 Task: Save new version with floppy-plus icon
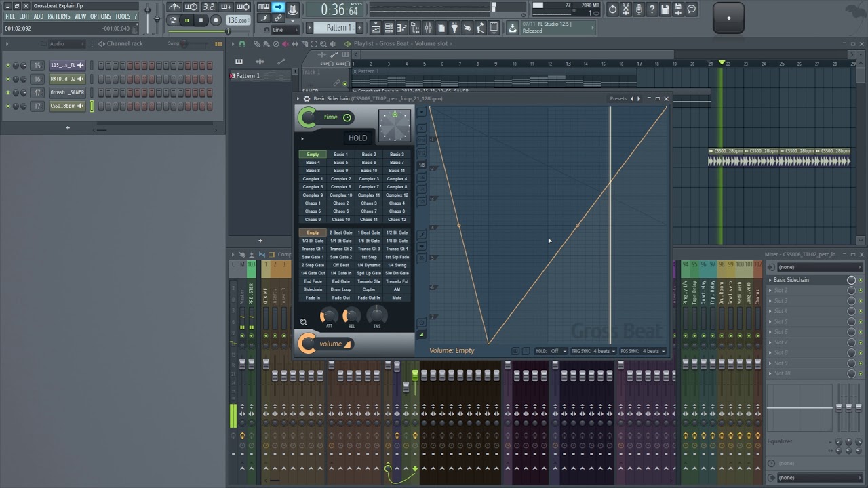(678, 9)
